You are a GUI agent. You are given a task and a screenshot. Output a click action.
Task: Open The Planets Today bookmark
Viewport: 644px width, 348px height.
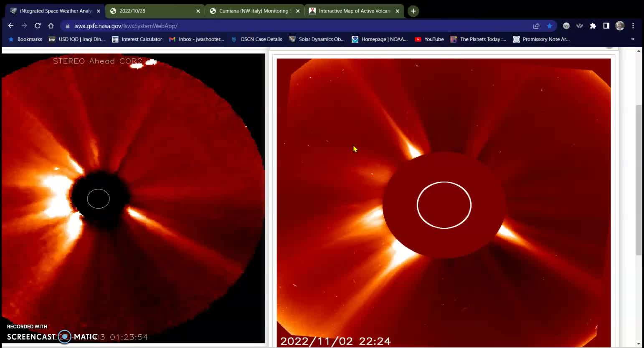coord(478,39)
